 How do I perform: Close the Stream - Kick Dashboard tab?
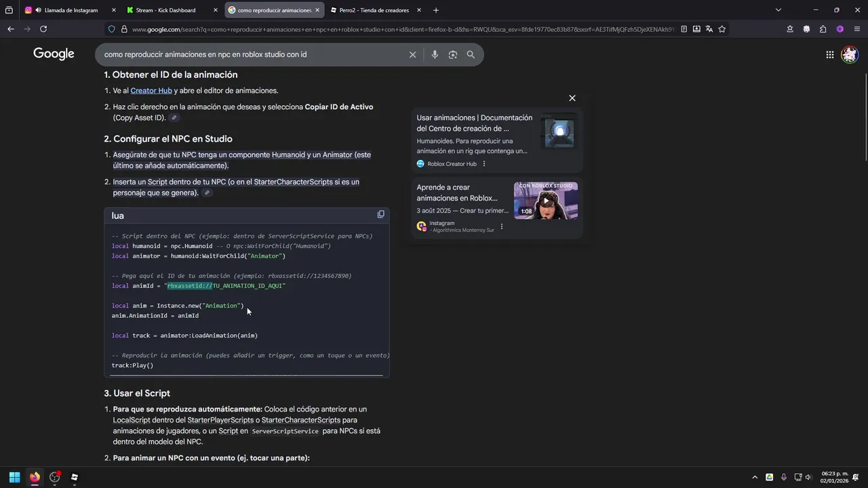(x=216, y=10)
